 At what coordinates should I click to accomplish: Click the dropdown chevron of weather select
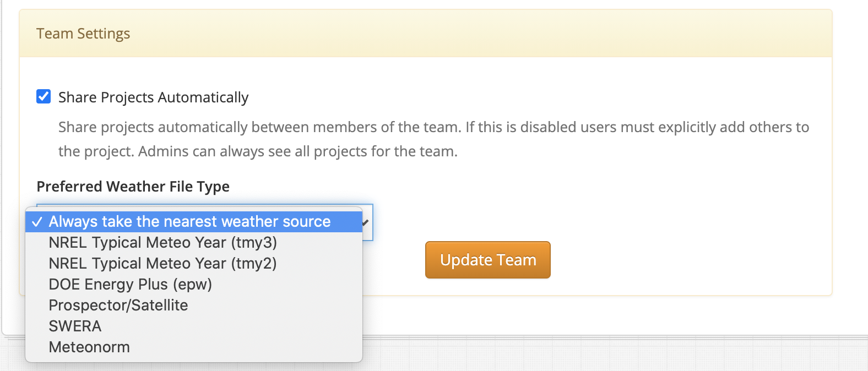point(366,222)
